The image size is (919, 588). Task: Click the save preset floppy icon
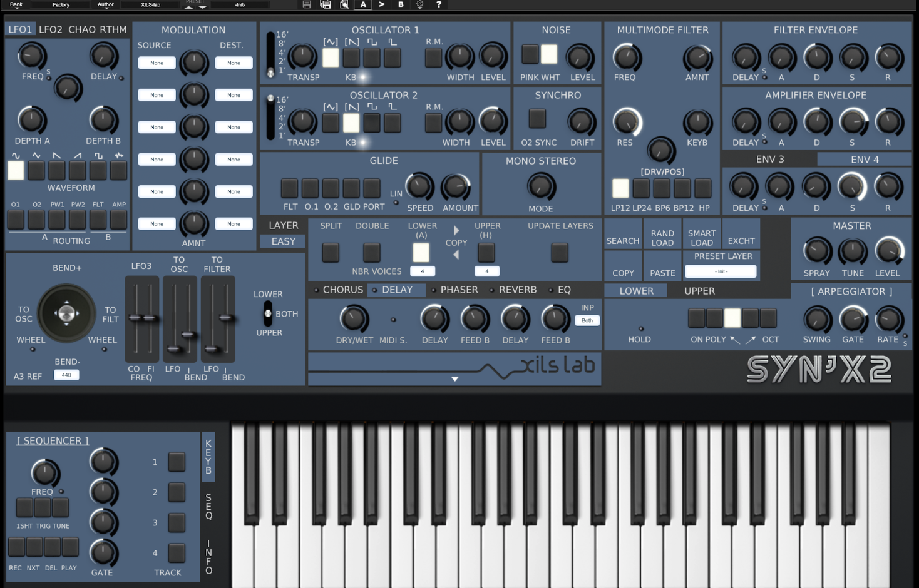click(x=307, y=4)
